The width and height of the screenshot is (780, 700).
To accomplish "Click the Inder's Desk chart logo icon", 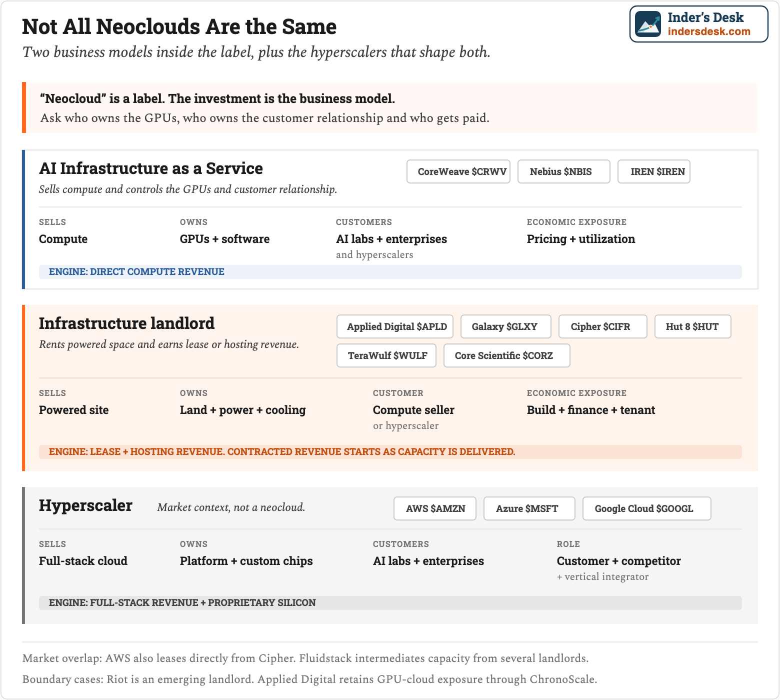I will [x=648, y=24].
